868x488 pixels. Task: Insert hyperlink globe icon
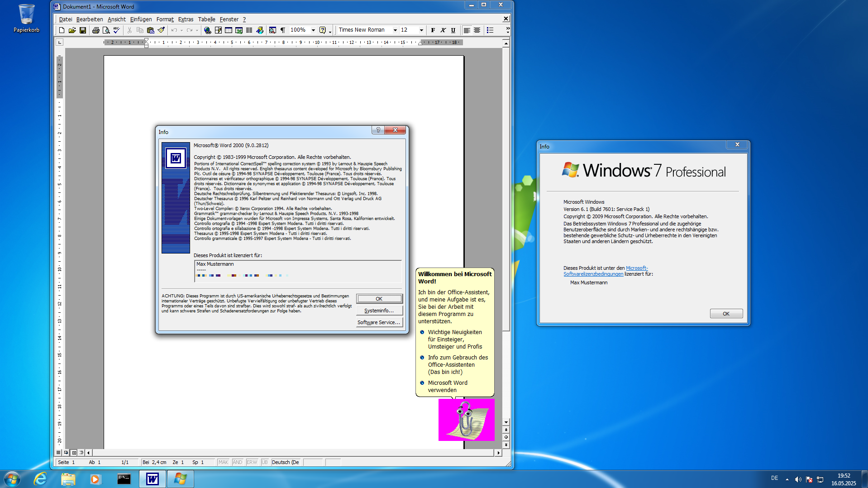pos(208,30)
